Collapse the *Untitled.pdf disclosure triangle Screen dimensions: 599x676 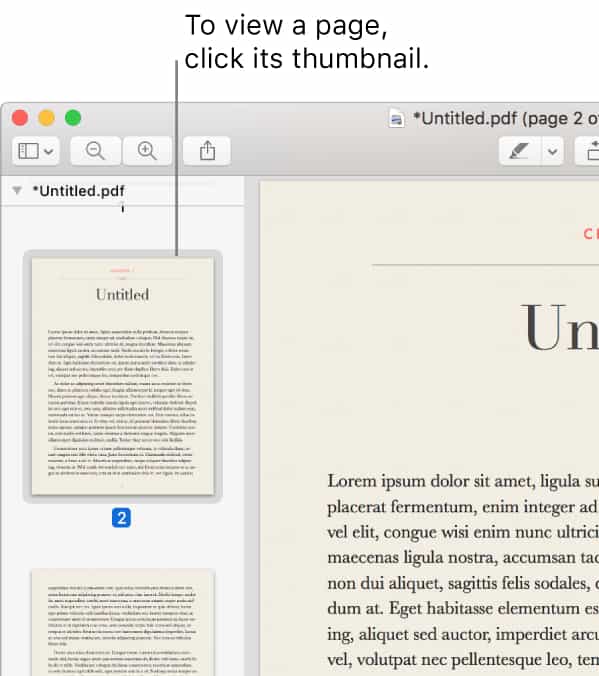pyautogui.click(x=17, y=190)
